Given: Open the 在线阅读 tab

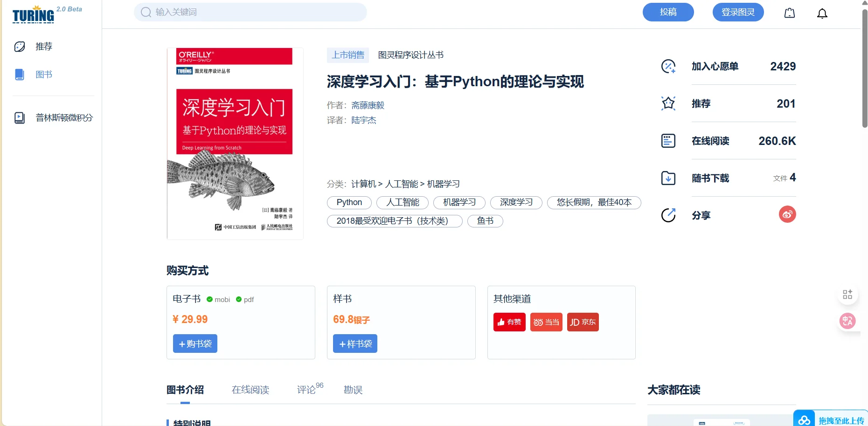Looking at the screenshot, I should 250,390.
